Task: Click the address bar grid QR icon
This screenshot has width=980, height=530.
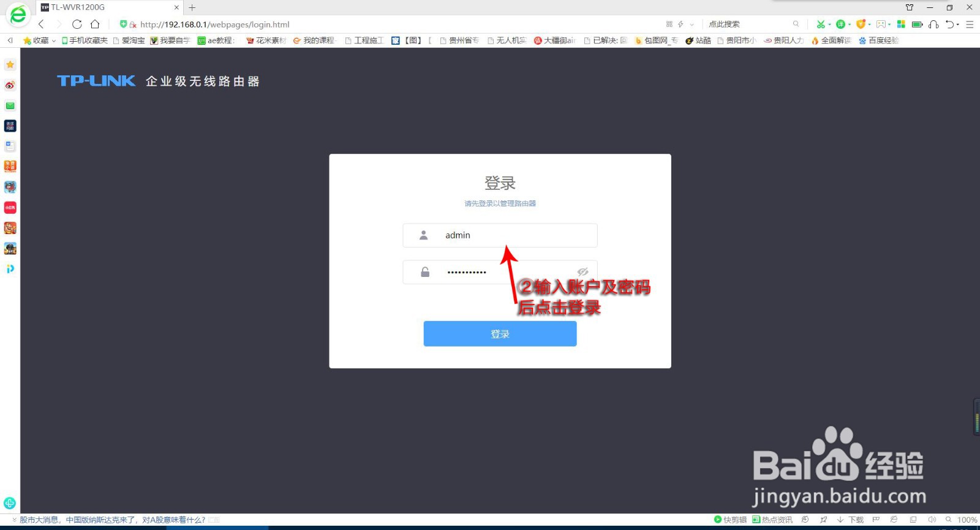Action: coord(669,25)
